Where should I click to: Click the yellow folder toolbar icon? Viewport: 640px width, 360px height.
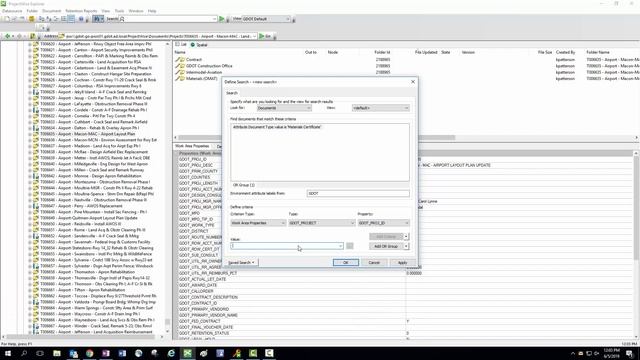[31, 19]
